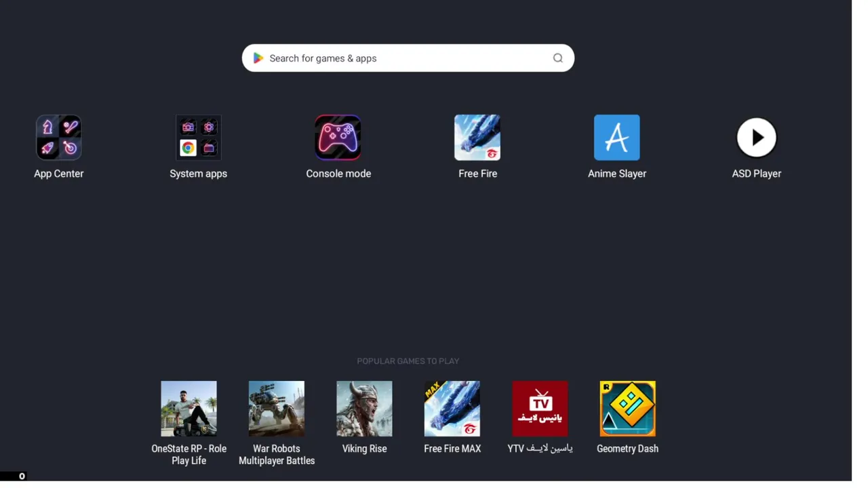Open the Geometry Dash game icon
Viewport: 868px width, 488px height.
click(x=628, y=409)
